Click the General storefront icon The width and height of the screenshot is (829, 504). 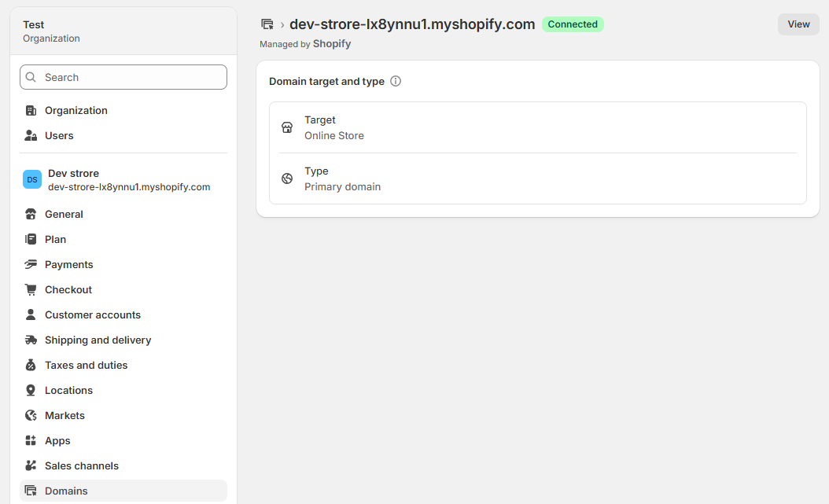pos(31,214)
